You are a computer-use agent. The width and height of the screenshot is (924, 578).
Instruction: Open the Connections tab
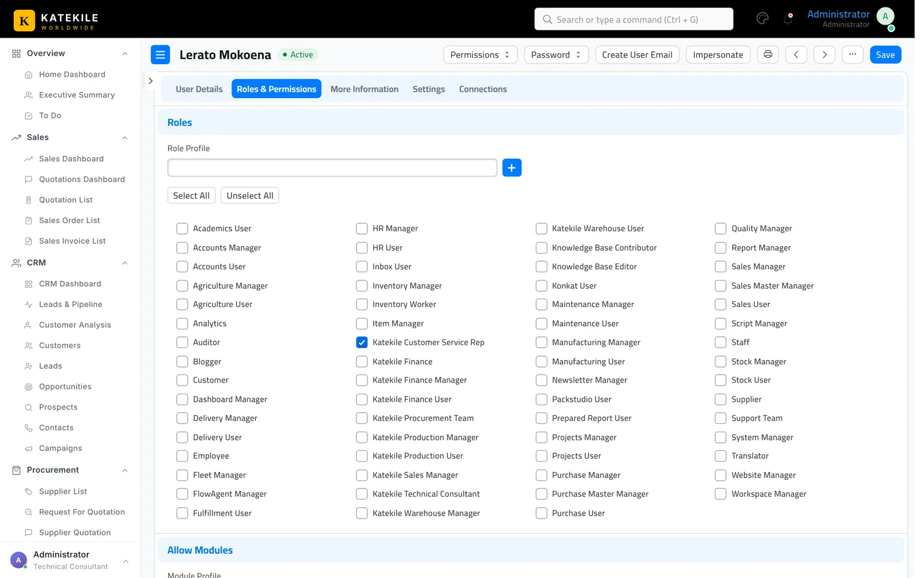[x=483, y=89]
